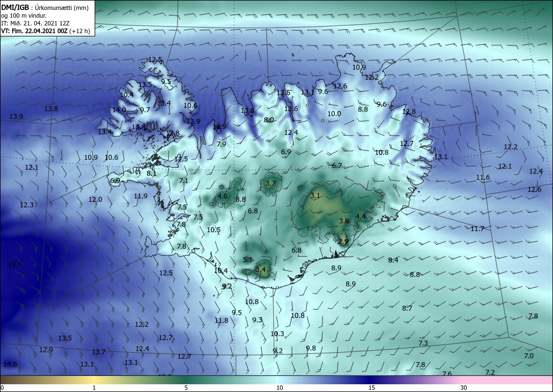Click the map value 8.4
Image resolution: width=553 pixels, height=392 pixels.
[x=393, y=260]
